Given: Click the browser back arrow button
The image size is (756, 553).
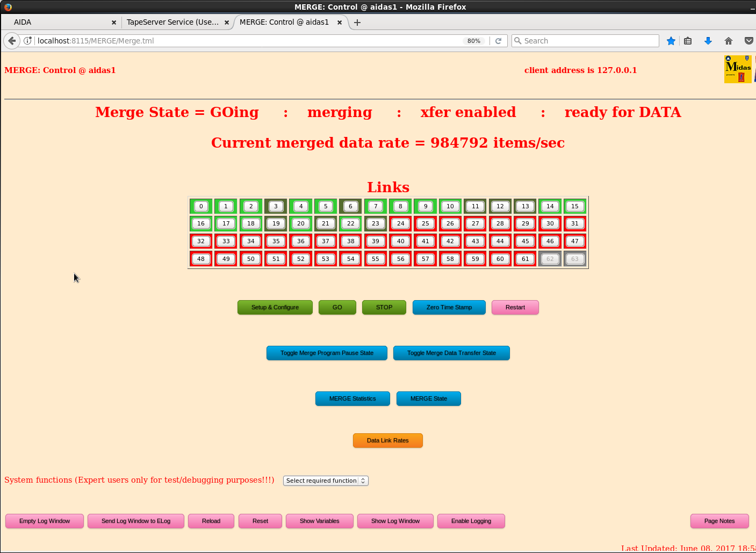Looking at the screenshot, I should 12,41.
